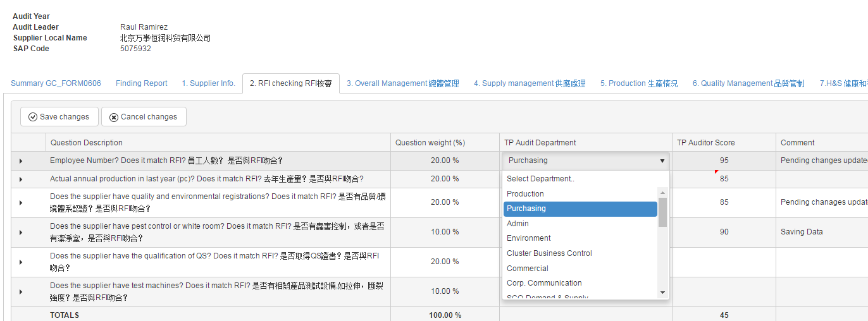Expand the Actual annual production row
This screenshot has width=868, height=321.
[21, 179]
